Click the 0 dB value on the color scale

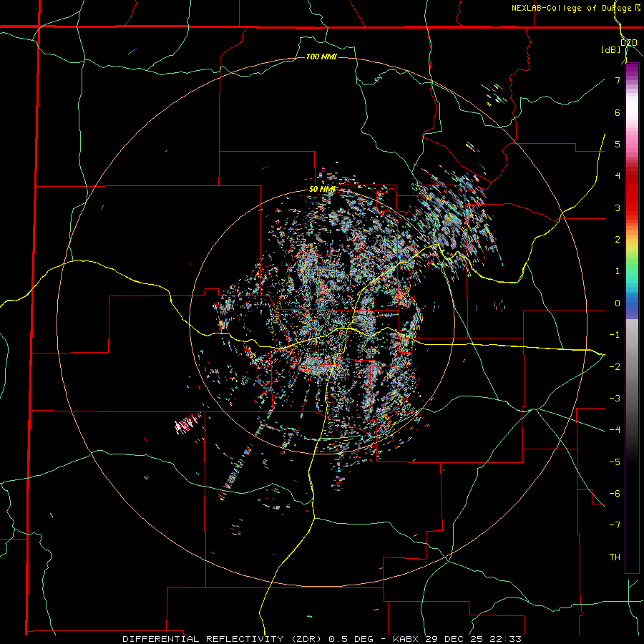pos(618,303)
